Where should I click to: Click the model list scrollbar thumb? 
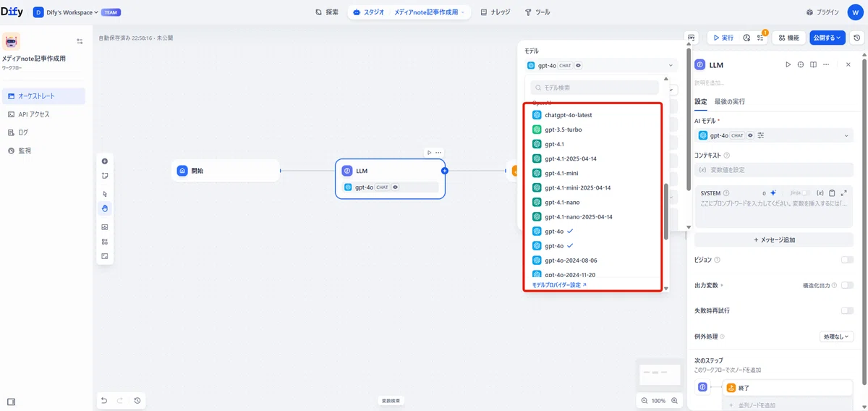coord(666,211)
